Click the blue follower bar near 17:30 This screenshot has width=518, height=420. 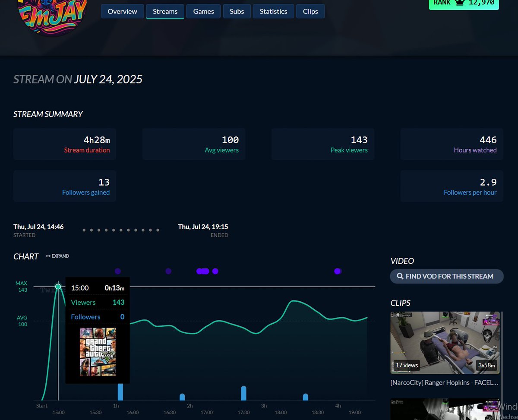243,393
